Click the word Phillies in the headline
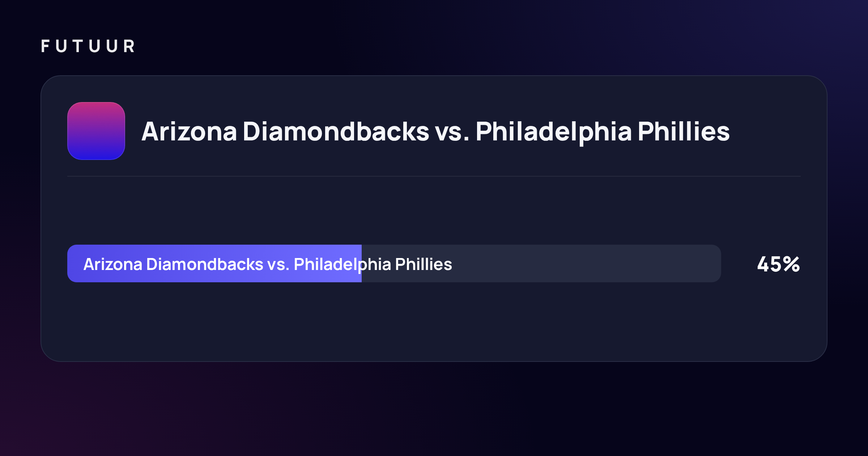Screen dimensions: 868x456 pos(684,132)
